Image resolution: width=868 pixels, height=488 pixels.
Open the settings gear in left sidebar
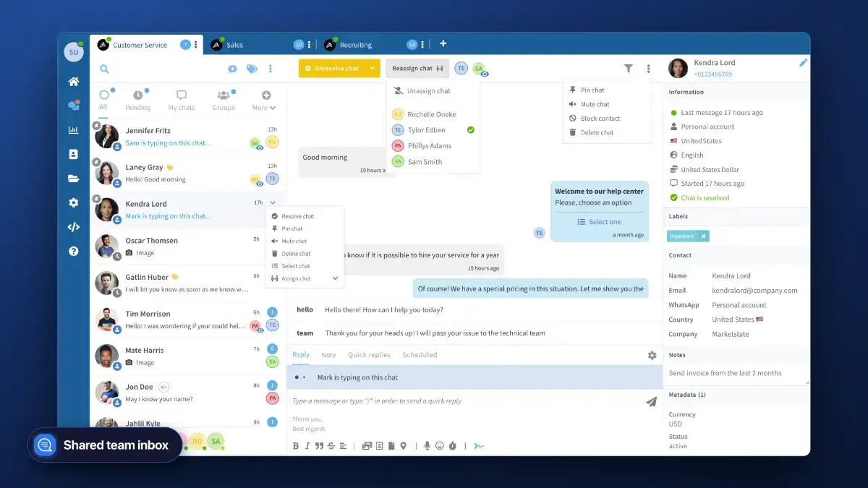click(x=73, y=202)
